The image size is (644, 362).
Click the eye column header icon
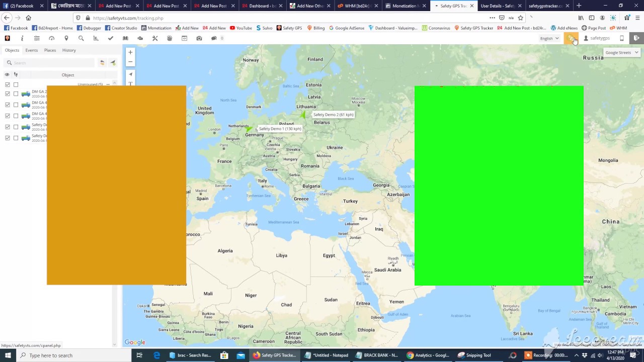[7, 75]
